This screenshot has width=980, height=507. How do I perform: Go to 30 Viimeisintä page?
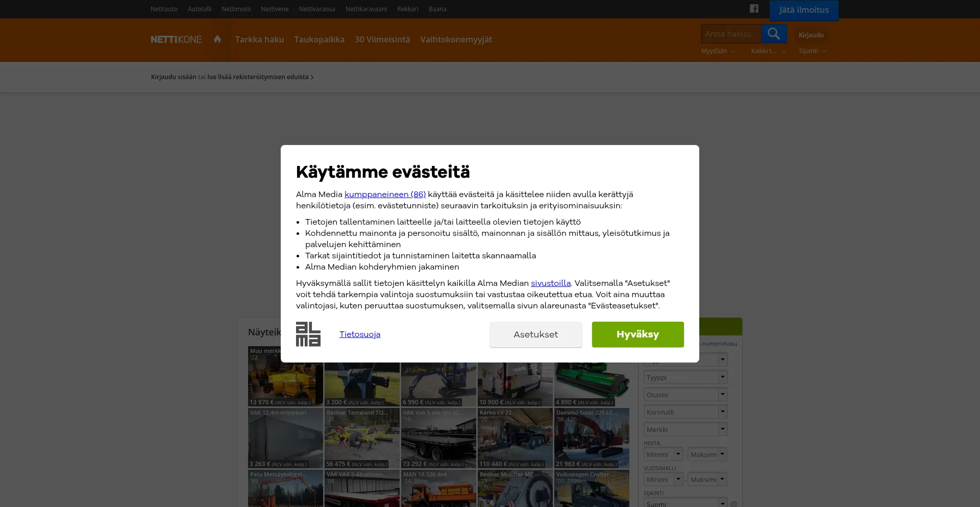pos(382,39)
